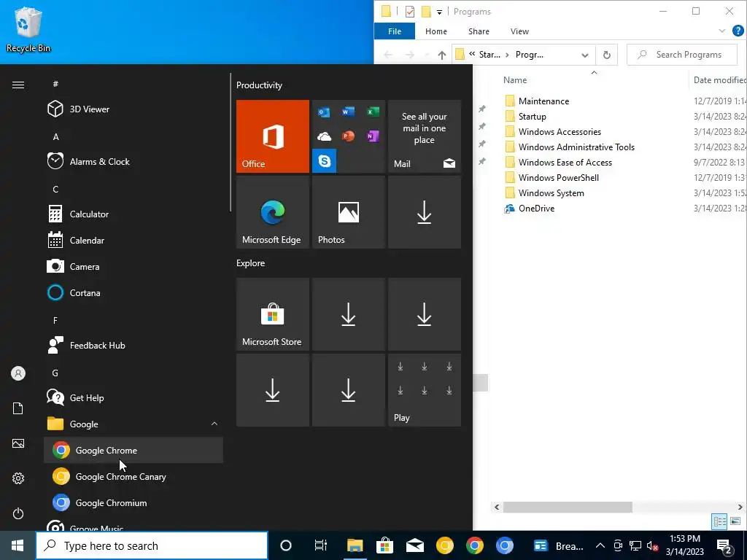Viewport: 747px width, 560px height.
Task: Open the Mail tile
Action: 425,136
